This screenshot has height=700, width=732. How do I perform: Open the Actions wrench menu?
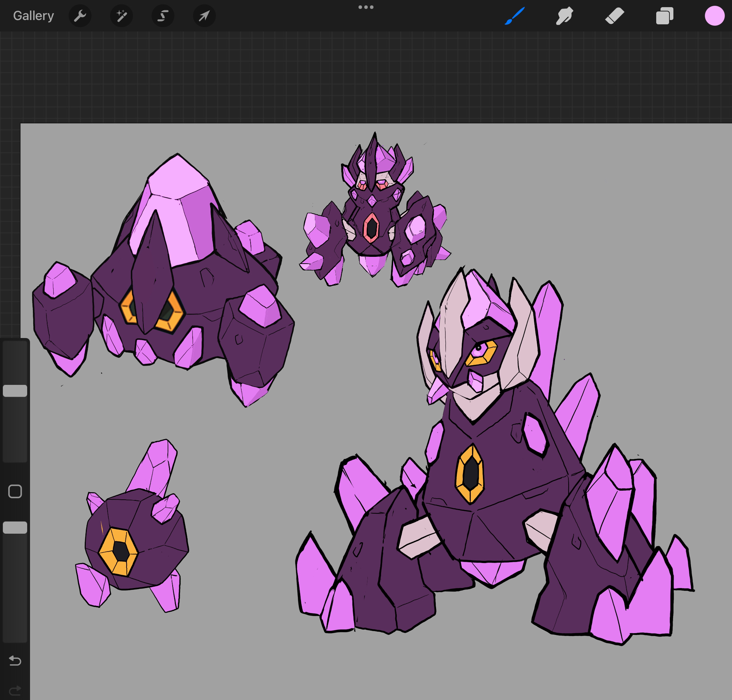[80, 16]
